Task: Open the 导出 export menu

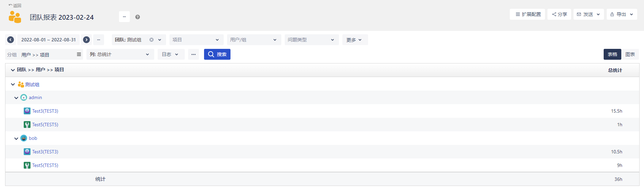Action: pos(622,14)
